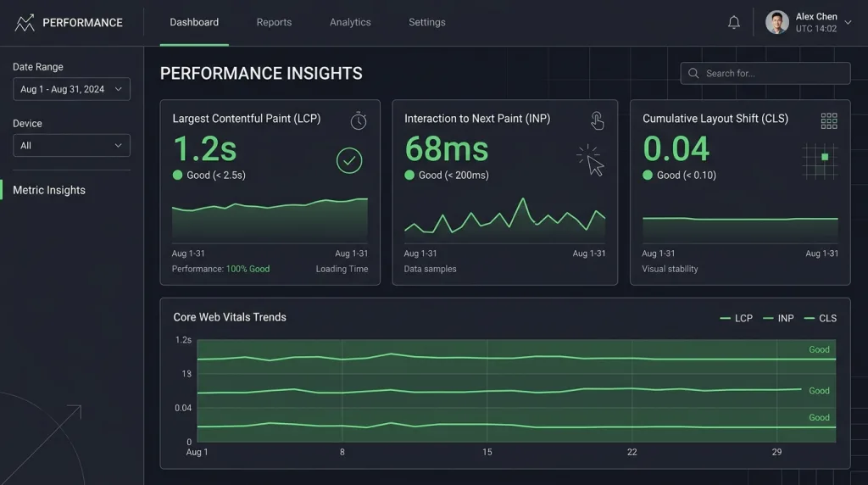Click the LCP stopwatch icon
The image size is (868, 485).
click(359, 120)
